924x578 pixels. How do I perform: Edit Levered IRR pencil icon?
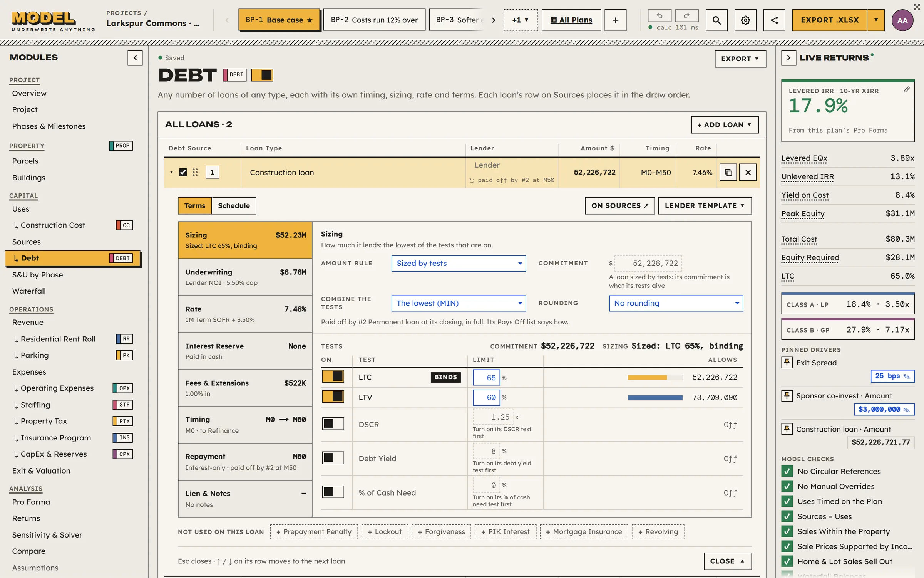[907, 90]
